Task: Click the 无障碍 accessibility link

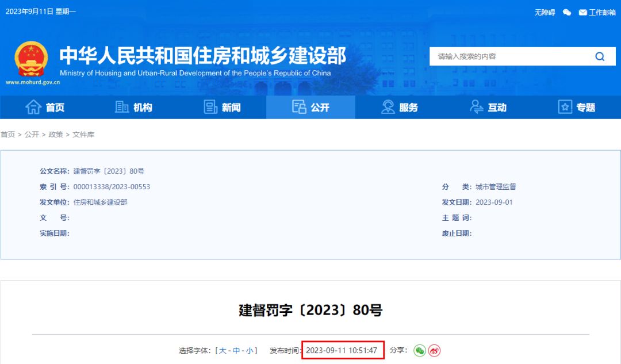Action: click(545, 12)
